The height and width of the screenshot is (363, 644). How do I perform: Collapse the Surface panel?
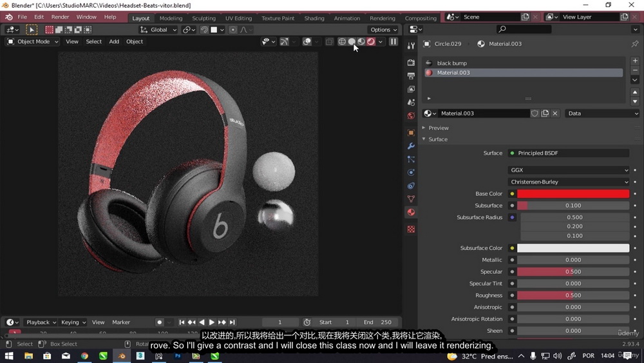pyautogui.click(x=438, y=139)
